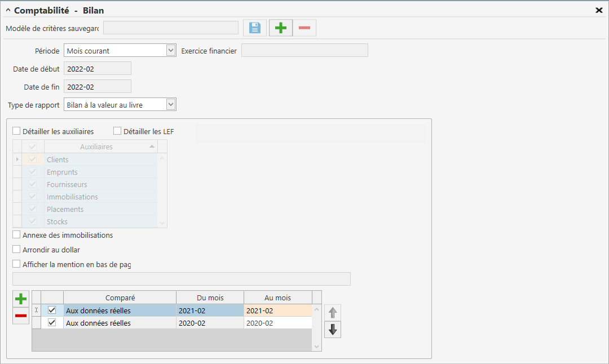Enable Détailler les auxiliaires checkbox
Viewport: 609px width, 364px height.
[x=16, y=131]
